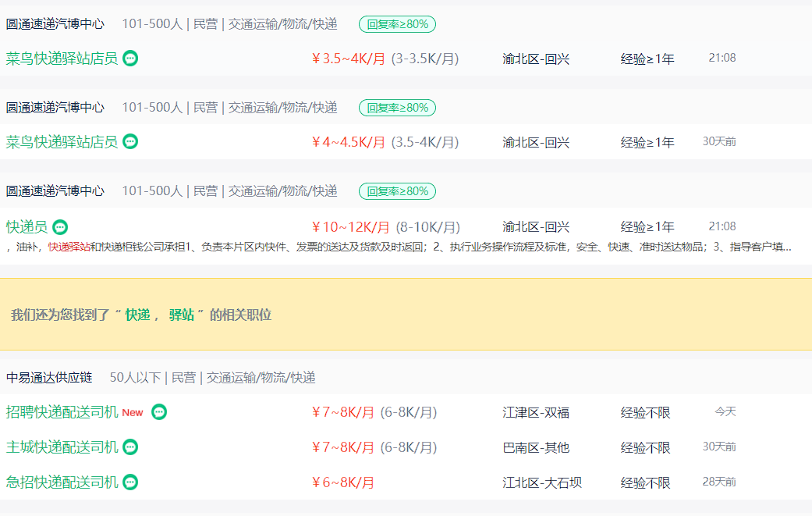Viewport: 812px width, 516px height.
Task: Click salary ¥6~8K/月
Action: (x=343, y=483)
